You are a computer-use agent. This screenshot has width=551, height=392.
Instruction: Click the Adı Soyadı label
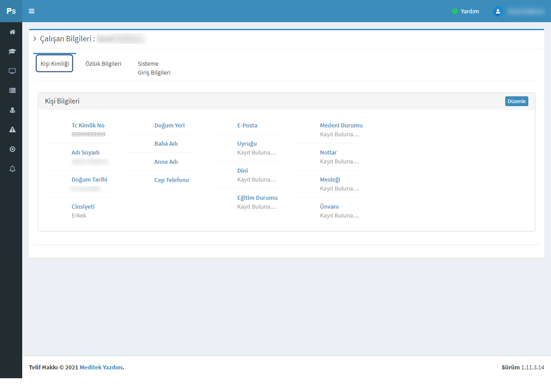pyautogui.click(x=85, y=152)
